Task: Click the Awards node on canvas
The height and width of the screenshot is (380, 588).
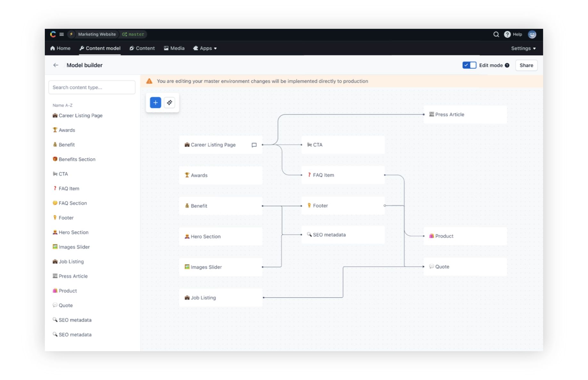Action: [221, 175]
